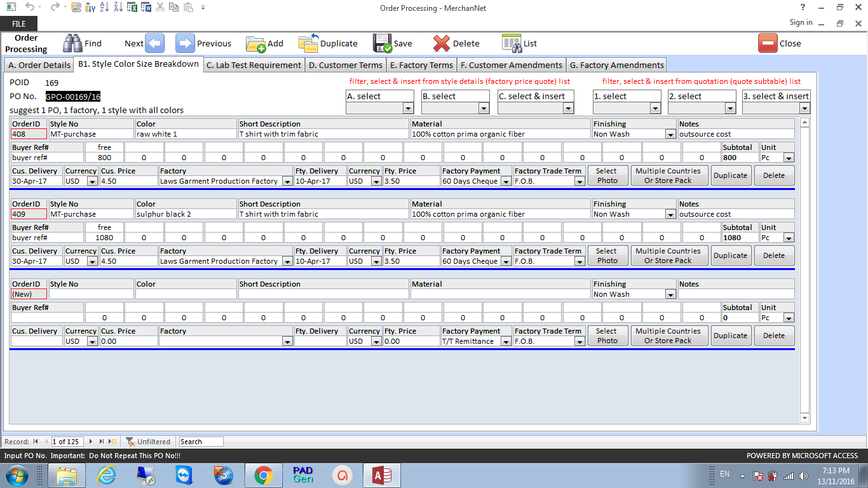Click inside the record Search box
This screenshot has width=868, height=488.
coord(200,441)
